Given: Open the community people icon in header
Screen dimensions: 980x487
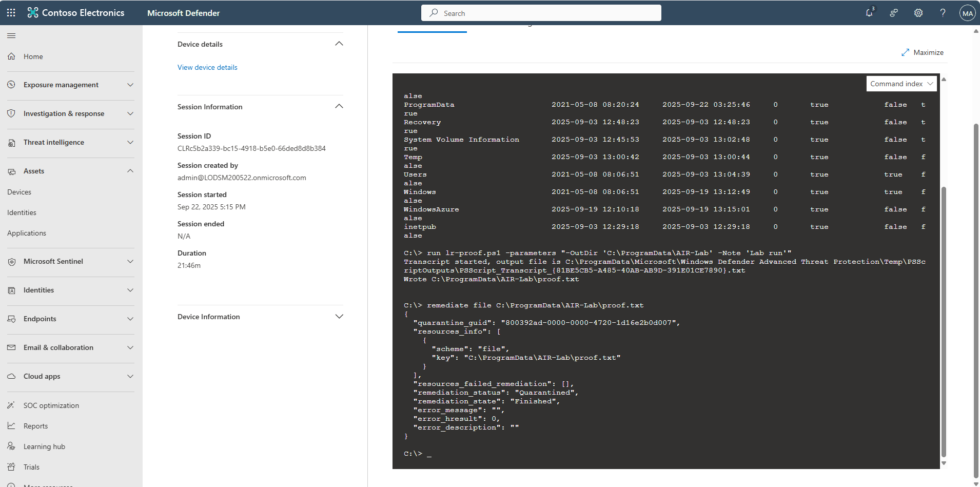Looking at the screenshot, I should 894,13.
